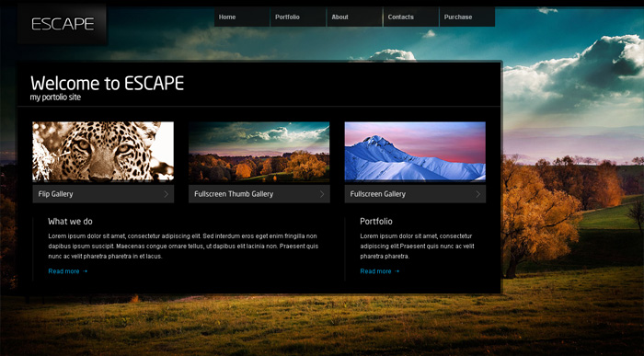Click the arrow after Portfolio Read more
The image size is (644, 356).
[397, 271]
